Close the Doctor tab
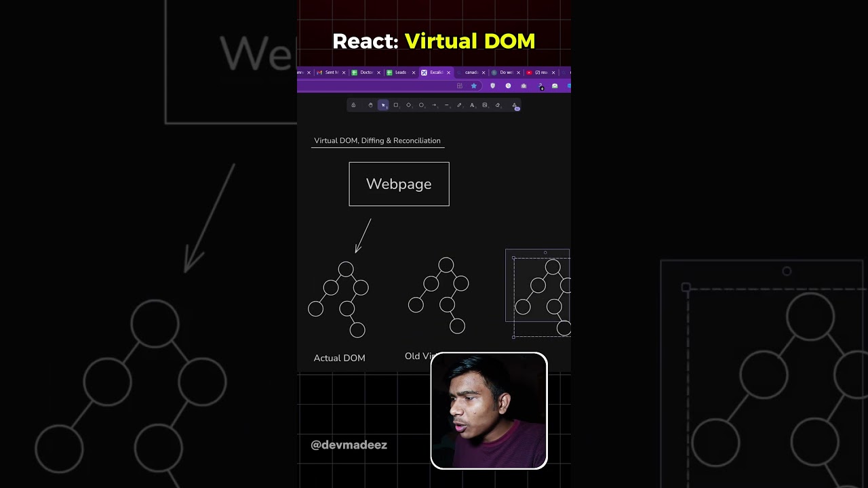Screen dimensions: 868x488 (378, 73)
